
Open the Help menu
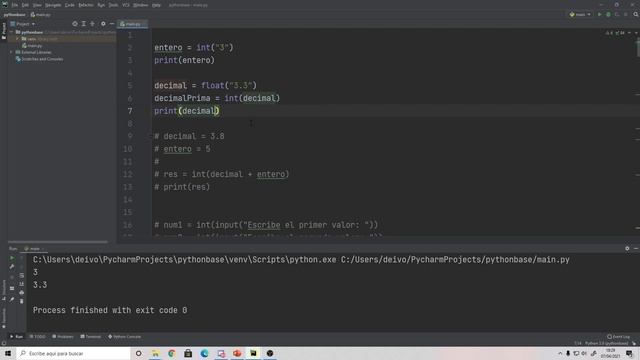click(x=156, y=5)
